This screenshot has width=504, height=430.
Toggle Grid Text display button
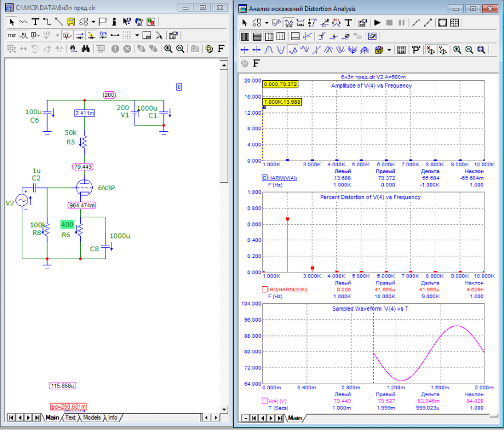coord(11,35)
